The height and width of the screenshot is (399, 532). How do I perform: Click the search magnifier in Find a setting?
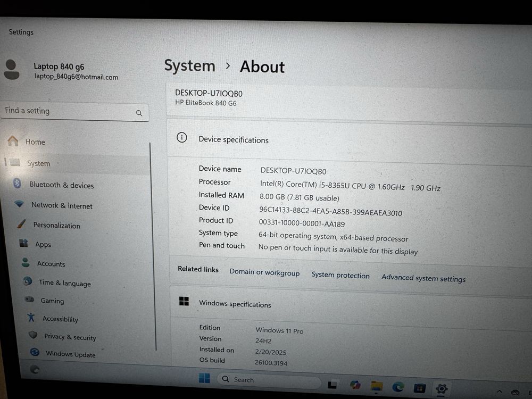click(139, 113)
